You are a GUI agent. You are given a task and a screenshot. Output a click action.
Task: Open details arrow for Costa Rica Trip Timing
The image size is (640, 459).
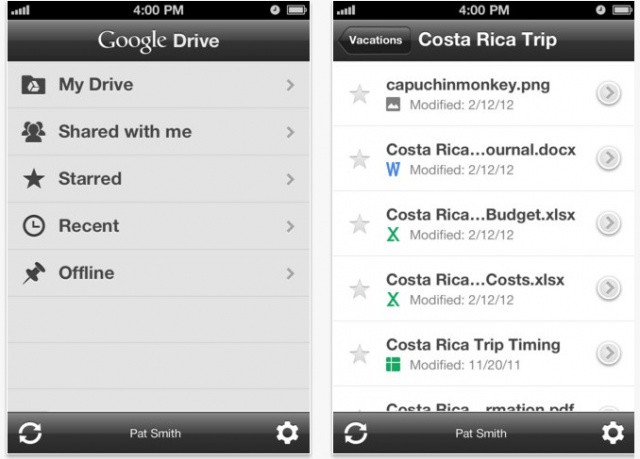pos(609,353)
